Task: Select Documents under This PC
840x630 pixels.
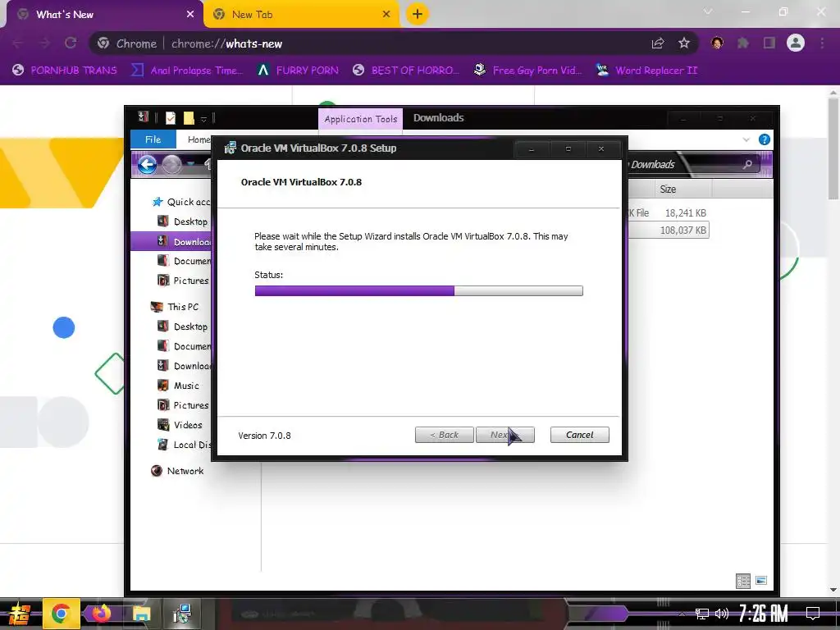Action: point(185,346)
